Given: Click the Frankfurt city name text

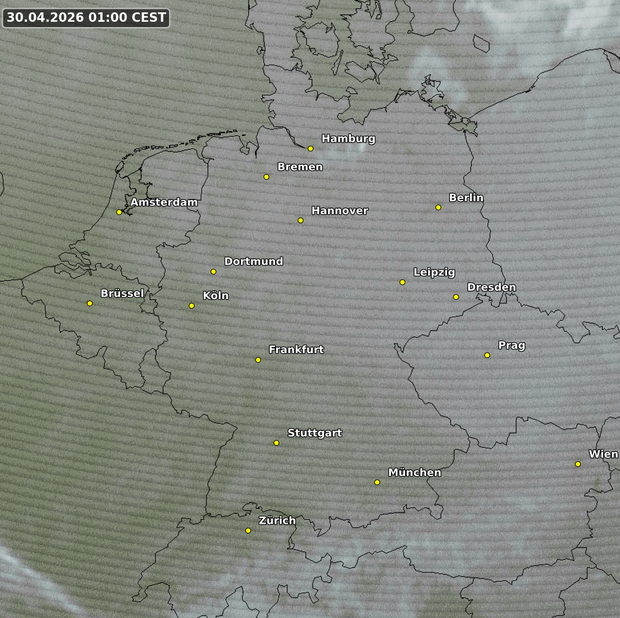Looking at the screenshot, I should (x=296, y=350).
